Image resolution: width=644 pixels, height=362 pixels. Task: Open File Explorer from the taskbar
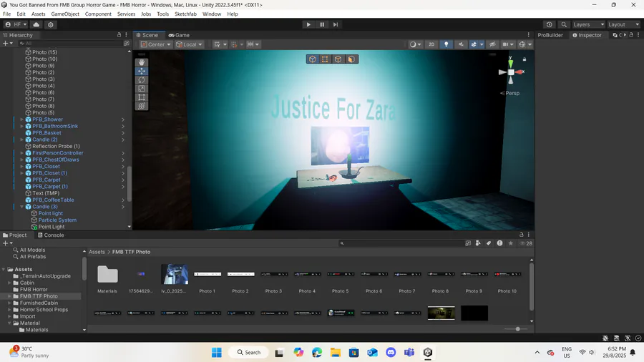pyautogui.click(x=336, y=352)
